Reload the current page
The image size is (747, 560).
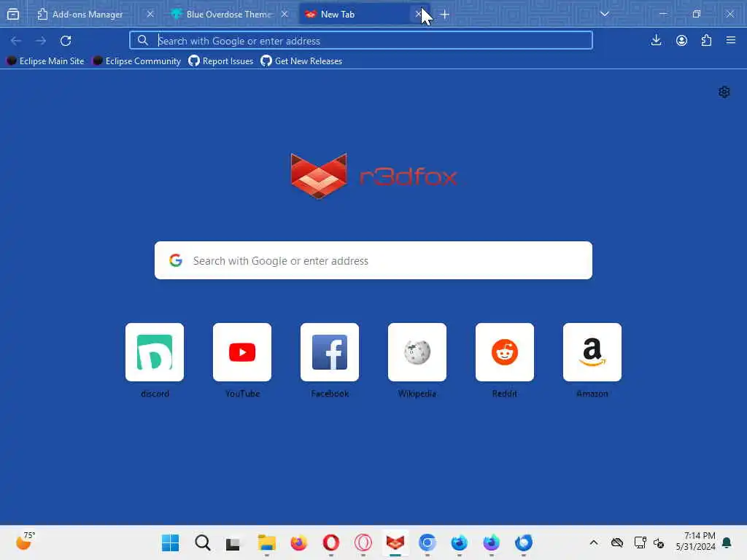(x=66, y=41)
